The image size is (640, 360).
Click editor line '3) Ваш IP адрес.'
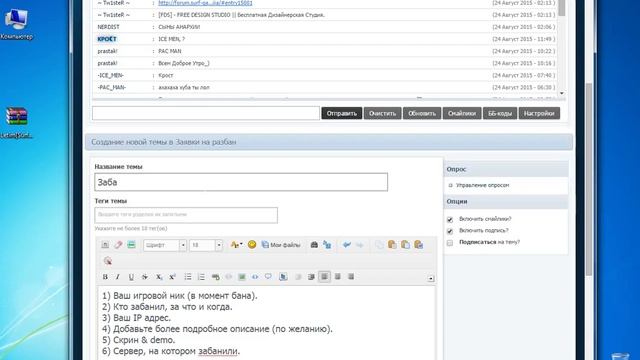pyautogui.click(x=136, y=318)
